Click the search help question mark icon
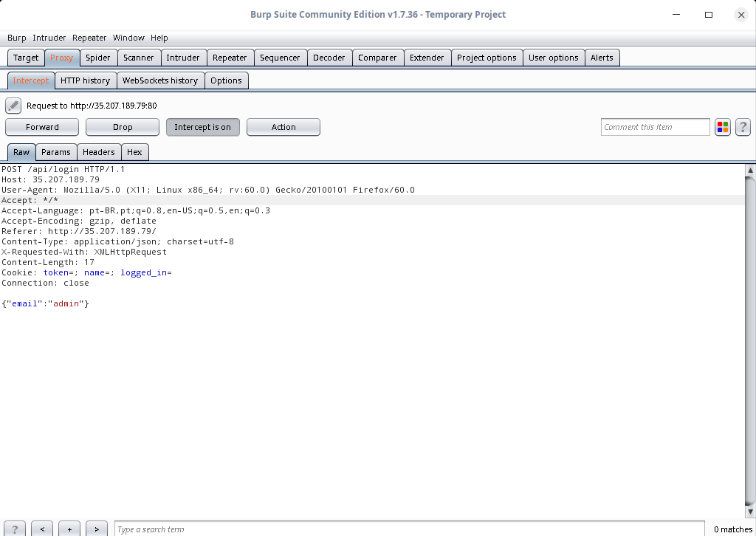 coord(14,529)
